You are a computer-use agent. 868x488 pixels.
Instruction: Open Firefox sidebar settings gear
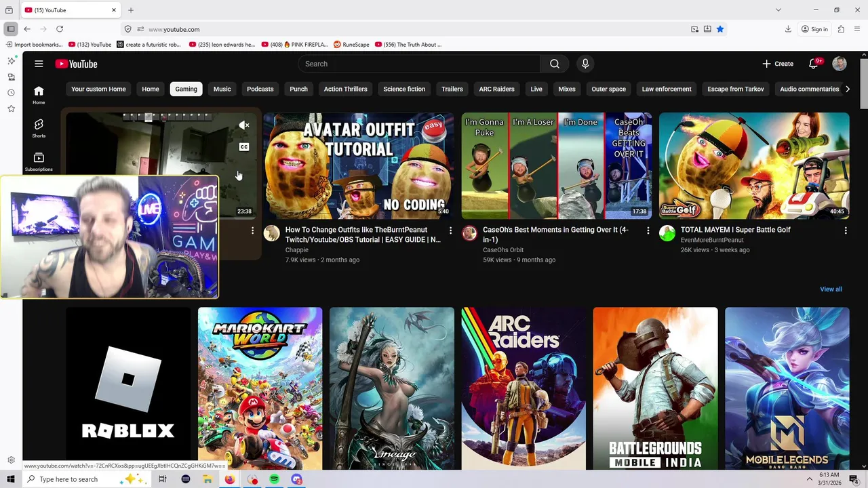click(11, 460)
